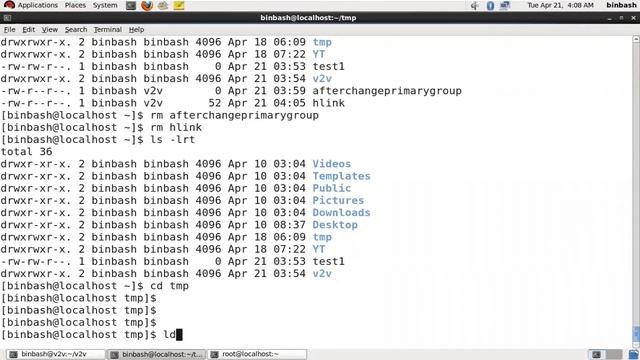Open the binbash user menu in the top panel

[621, 5]
